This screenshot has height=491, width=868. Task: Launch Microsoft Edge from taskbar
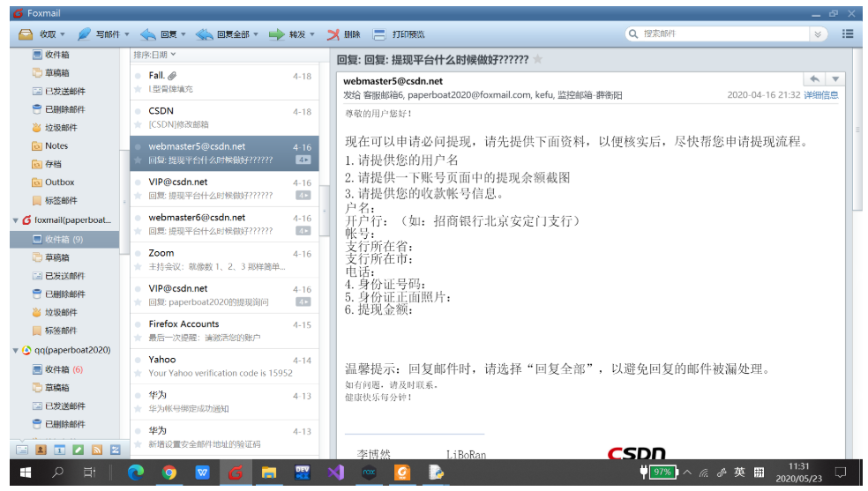tap(136, 472)
